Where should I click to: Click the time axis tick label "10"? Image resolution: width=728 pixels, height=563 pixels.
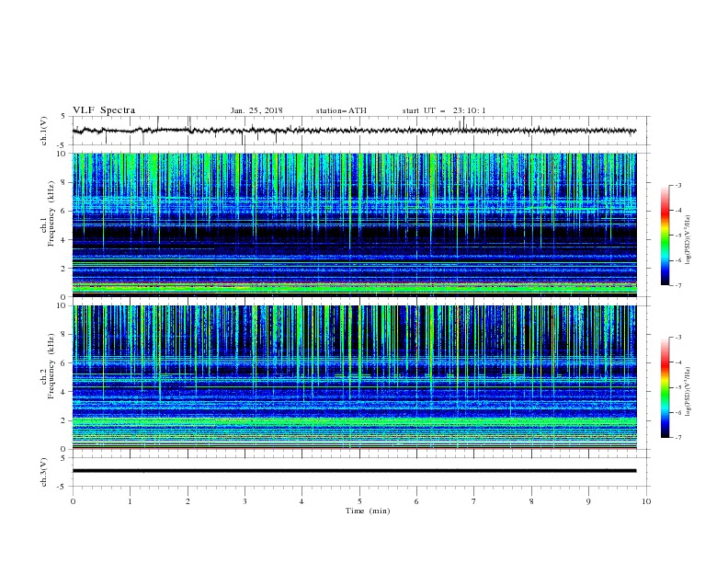tap(646, 501)
